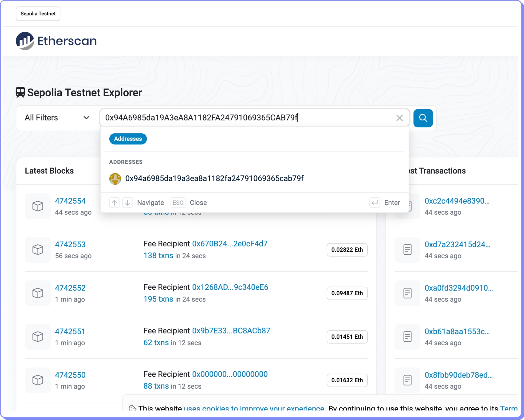This screenshot has height=420, width=524.
Task: Click the navigate down arrow key icon
Action: (x=127, y=203)
